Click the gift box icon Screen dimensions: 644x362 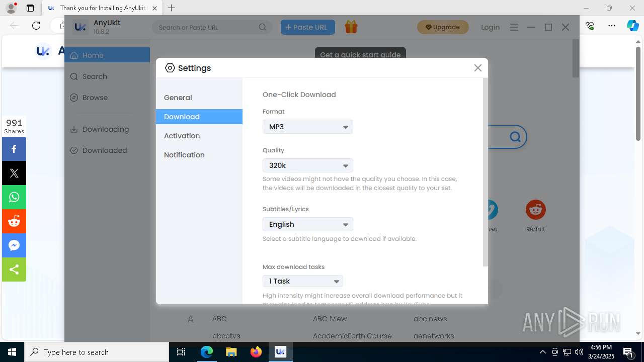tap(351, 27)
